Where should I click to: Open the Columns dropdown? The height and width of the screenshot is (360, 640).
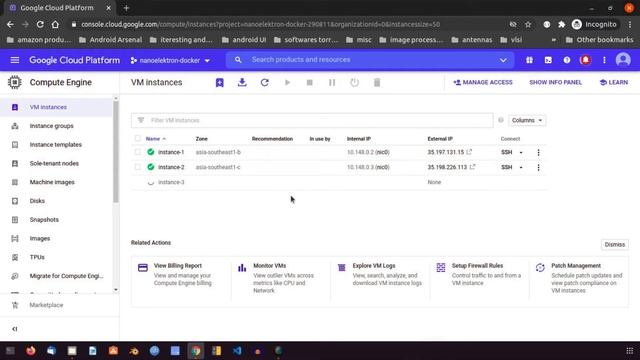pyautogui.click(x=527, y=120)
